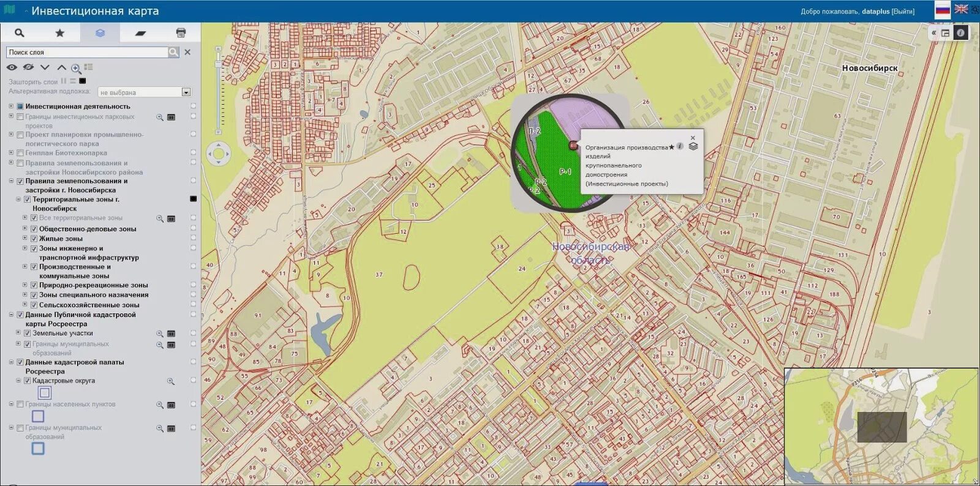Switch to the layers tab

(100, 32)
